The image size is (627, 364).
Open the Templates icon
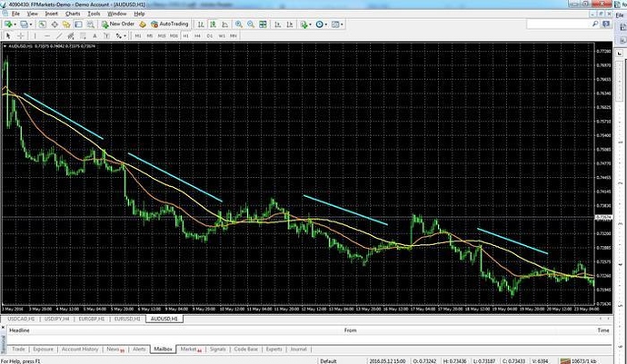[x=334, y=25]
